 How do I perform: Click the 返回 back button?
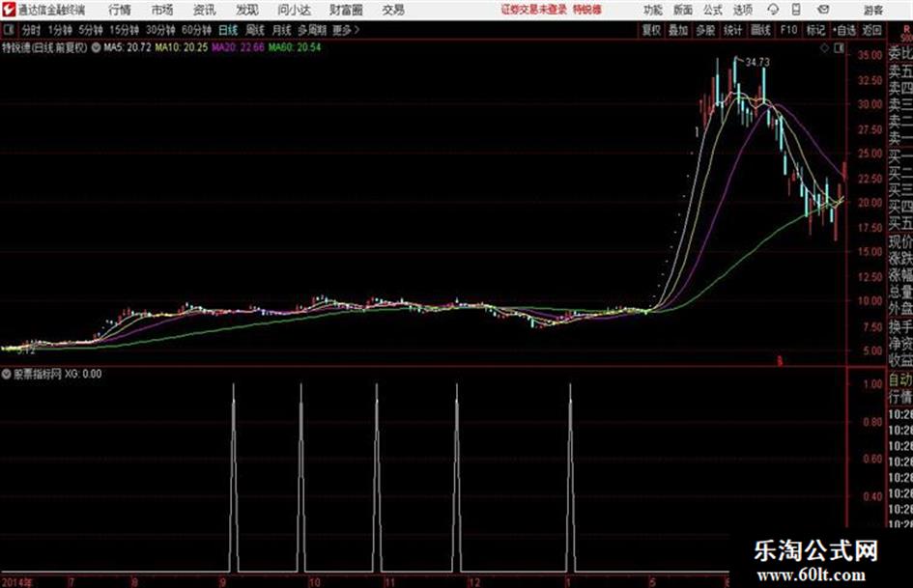coord(871,30)
